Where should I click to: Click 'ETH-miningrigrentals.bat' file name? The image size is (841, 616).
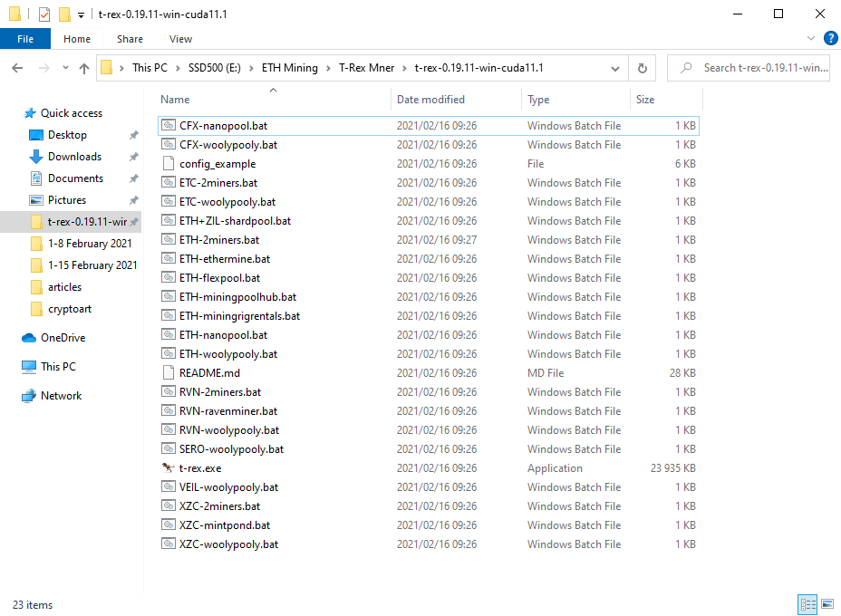(x=240, y=316)
